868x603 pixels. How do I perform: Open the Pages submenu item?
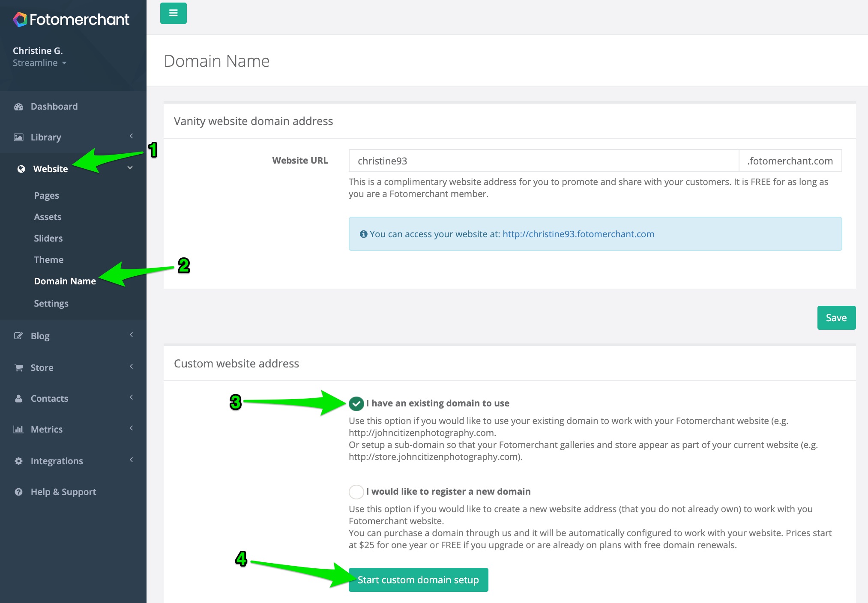coord(47,196)
